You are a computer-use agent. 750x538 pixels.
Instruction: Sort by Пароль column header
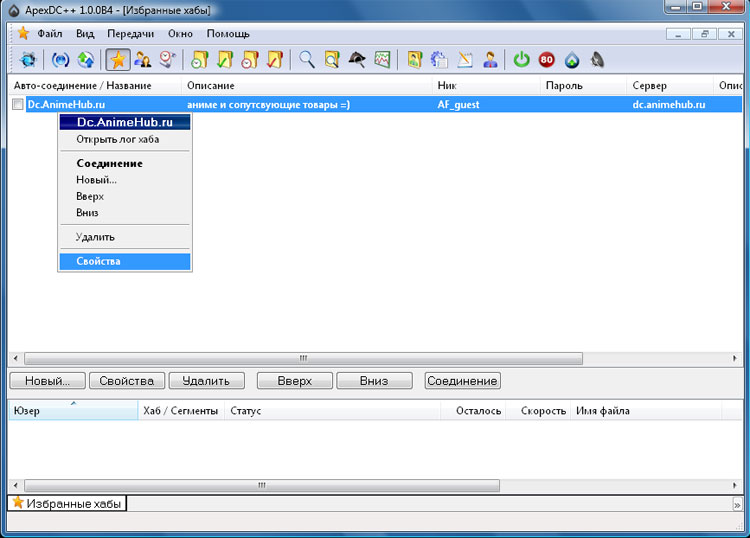[x=583, y=86]
